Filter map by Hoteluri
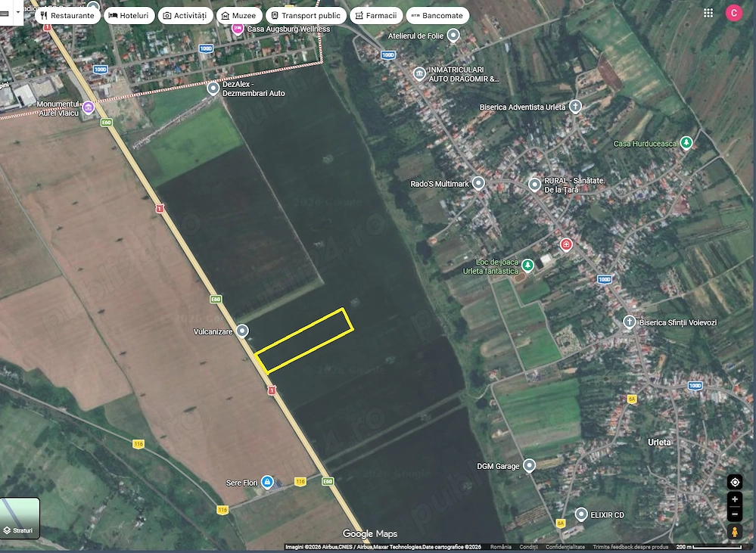Screen dimensions: 756x553 (x=129, y=15)
